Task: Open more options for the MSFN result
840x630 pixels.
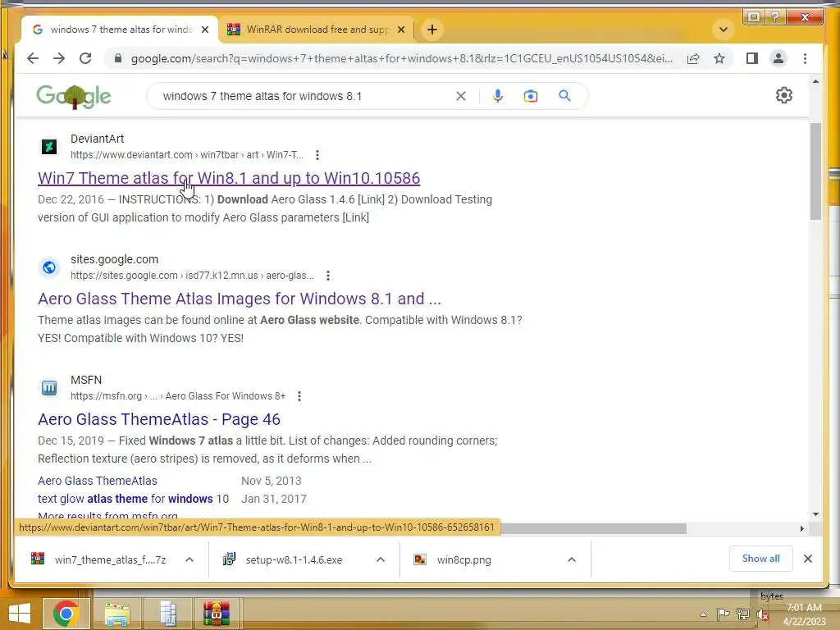Action: pyautogui.click(x=299, y=396)
